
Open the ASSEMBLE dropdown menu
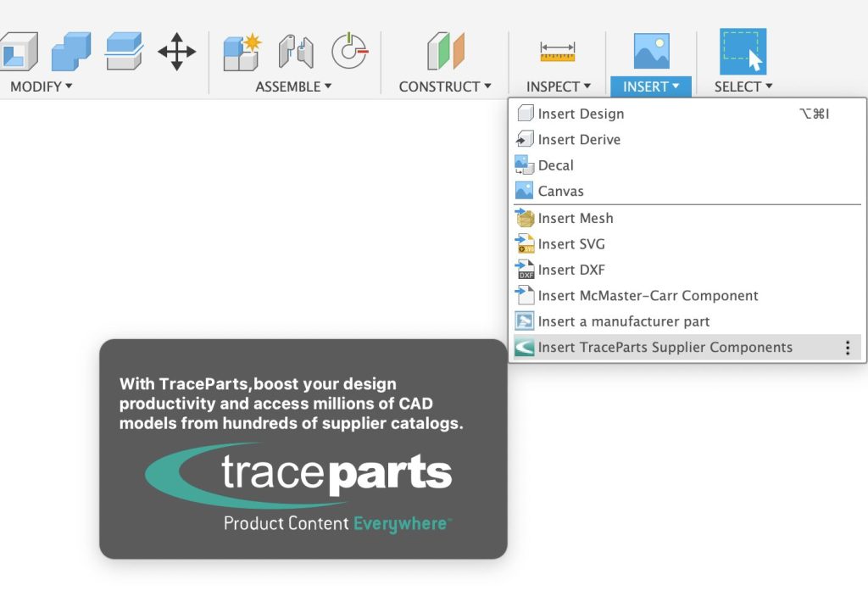tap(293, 86)
